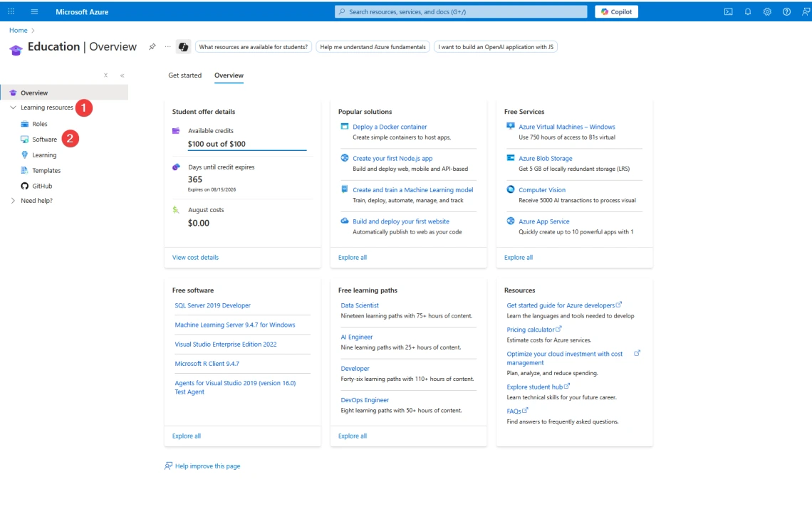The width and height of the screenshot is (812, 509).
Task: Expand the Need help? section
Action: point(13,201)
